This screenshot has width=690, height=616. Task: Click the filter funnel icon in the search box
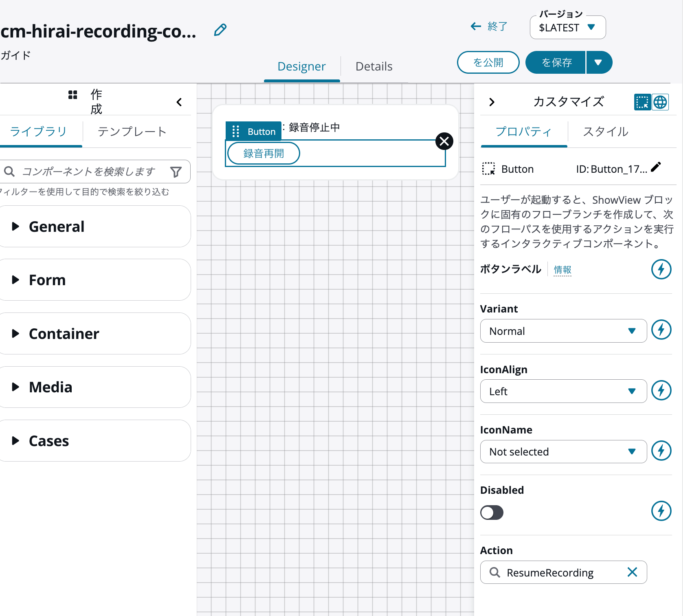click(x=176, y=172)
